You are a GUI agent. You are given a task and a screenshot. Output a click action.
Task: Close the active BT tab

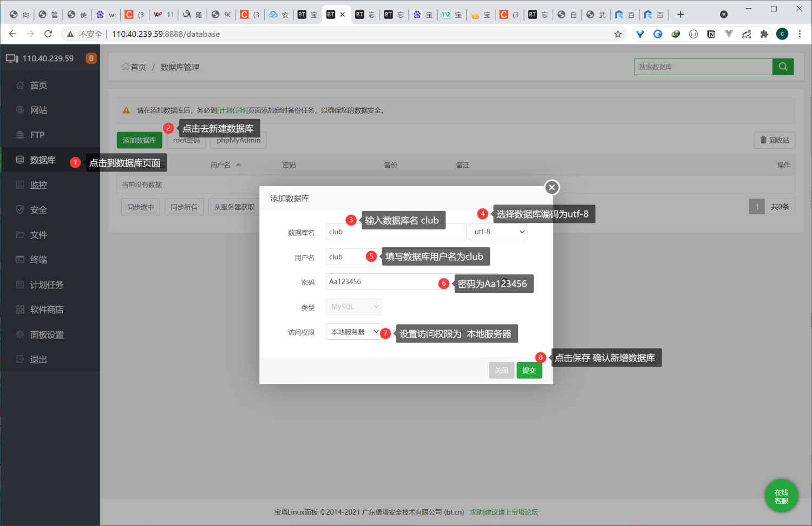tap(342, 15)
